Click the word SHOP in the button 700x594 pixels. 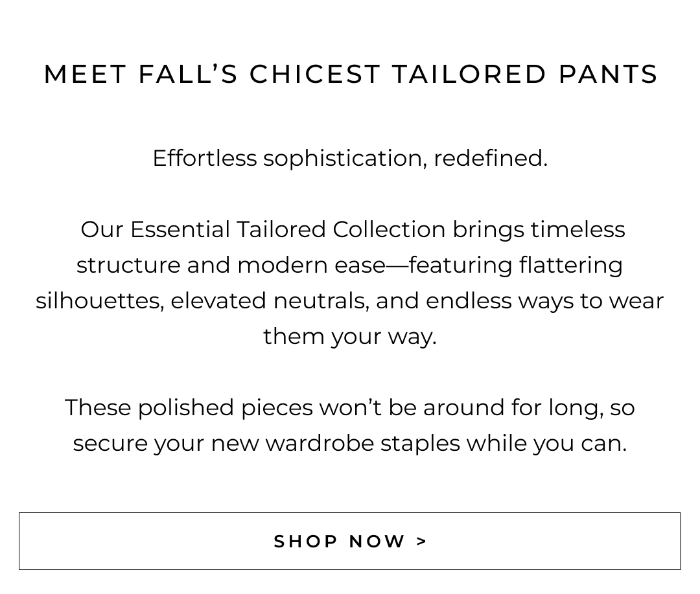[x=303, y=541]
